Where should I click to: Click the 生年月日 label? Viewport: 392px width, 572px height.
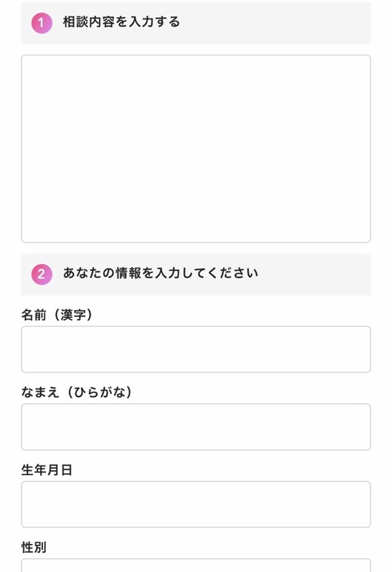click(47, 470)
